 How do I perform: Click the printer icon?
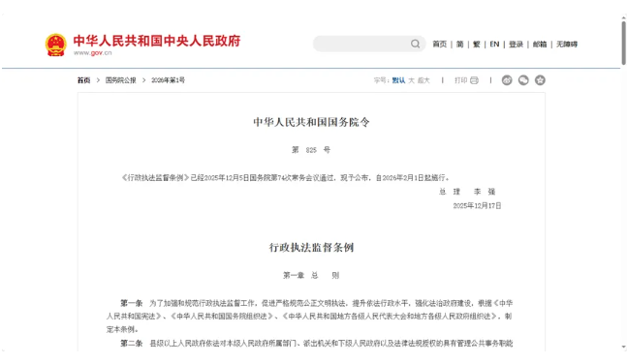pos(474,80)
